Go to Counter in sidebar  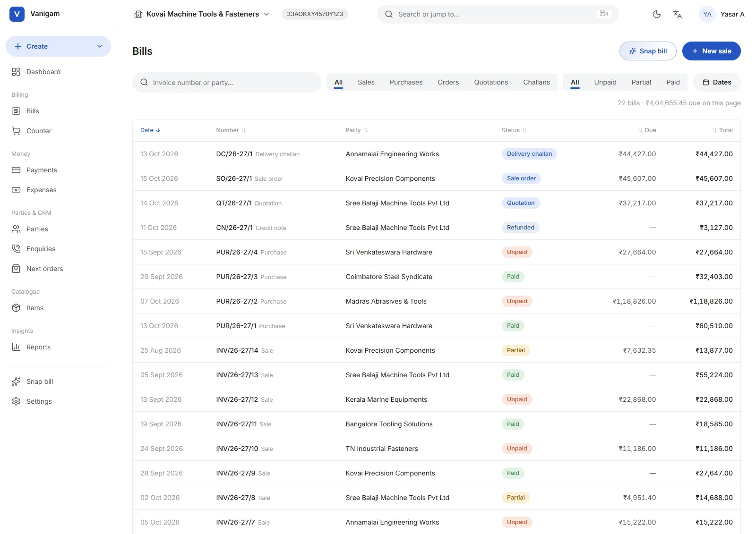[58, 131]
